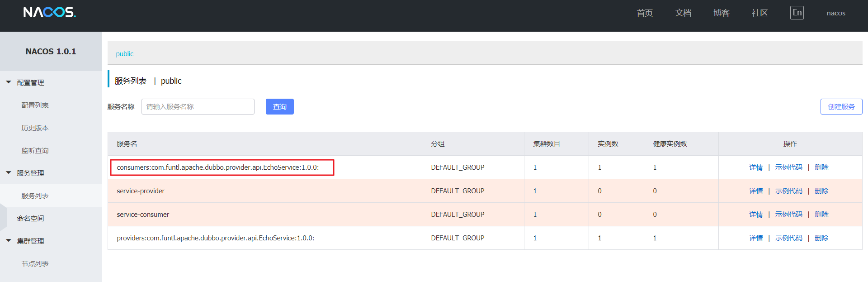Open 历史版本 in the sidebar
The image size is (868, 282).
[x=35, y=128]
